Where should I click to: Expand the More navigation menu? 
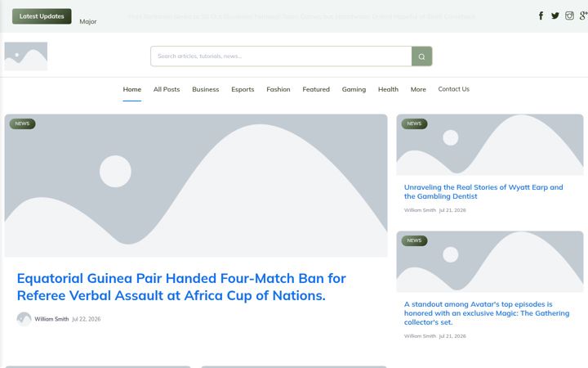pyautogui.click(x=418, y=89)
